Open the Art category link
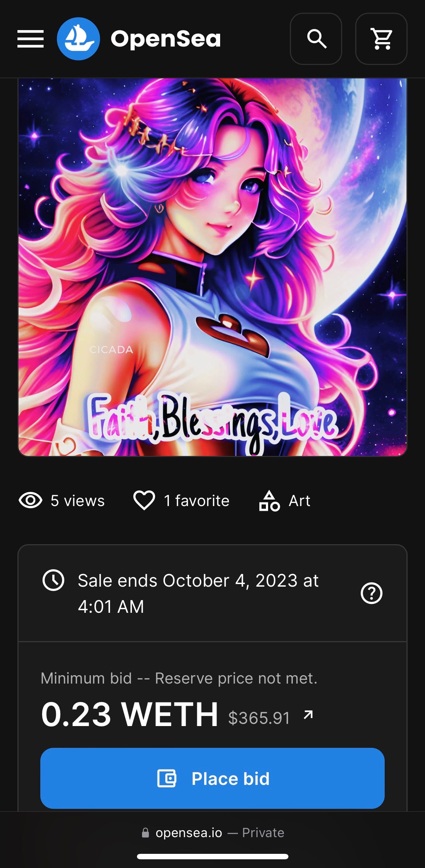Image resolution: width=425 pixels, height=868 pixels. pos(299,501)
